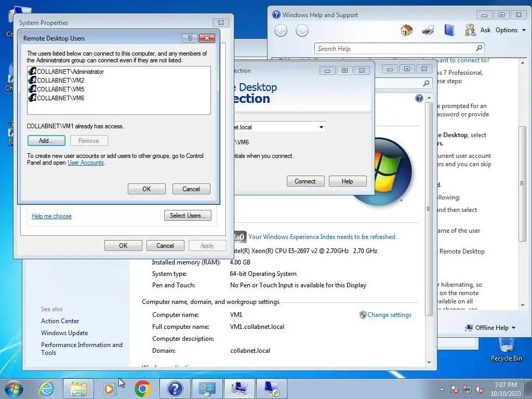Click the Print icon in Help window
This screenshot has height=399, width=532.
[x=428, y=30]
